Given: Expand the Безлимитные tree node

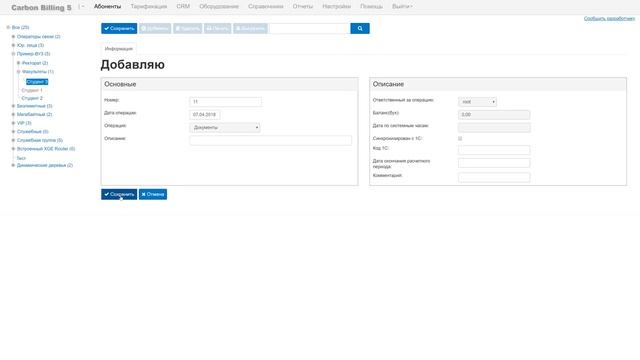Looking at the screenshot, I should point(13,106).
